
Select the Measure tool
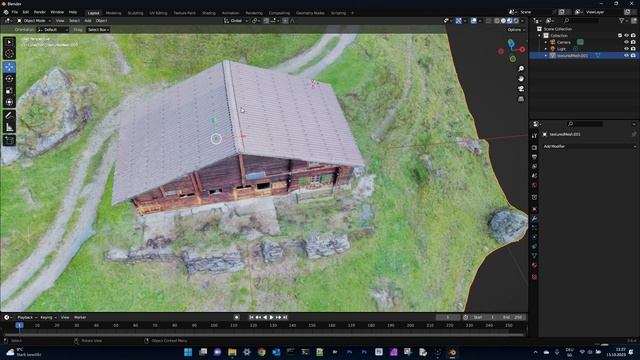(x=9, y=127)
